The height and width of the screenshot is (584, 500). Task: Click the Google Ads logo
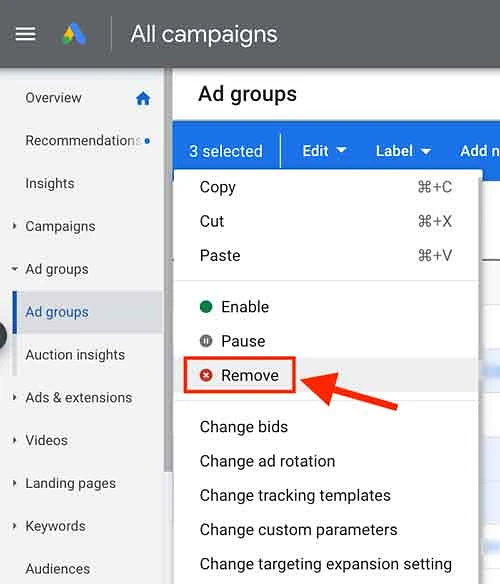point(75,34)
